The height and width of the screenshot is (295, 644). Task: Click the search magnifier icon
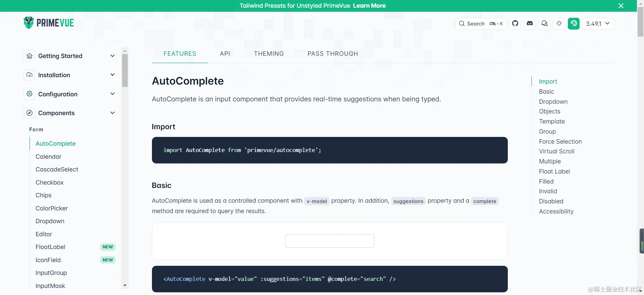pyautogui.click(x=462, y=23)
